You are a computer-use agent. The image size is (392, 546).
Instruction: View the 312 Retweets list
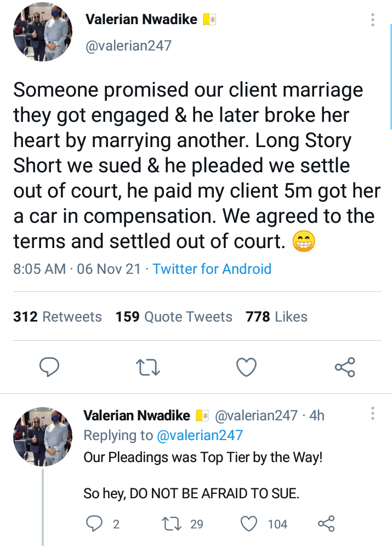pos(58,317)
